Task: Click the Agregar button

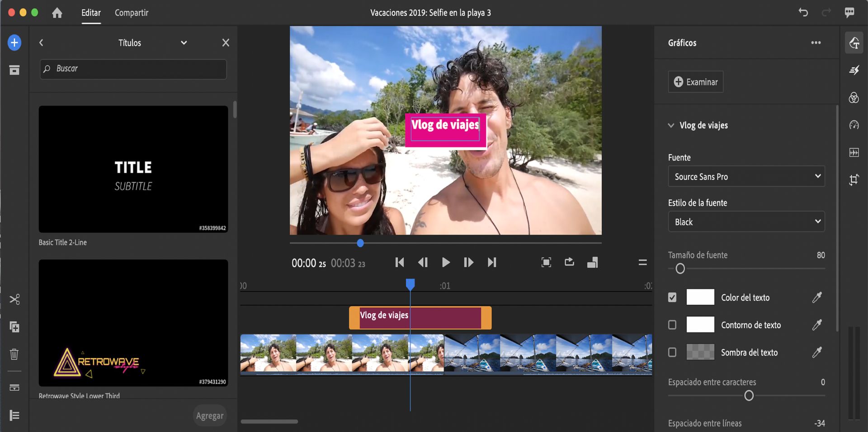Action: pos(209,415)
